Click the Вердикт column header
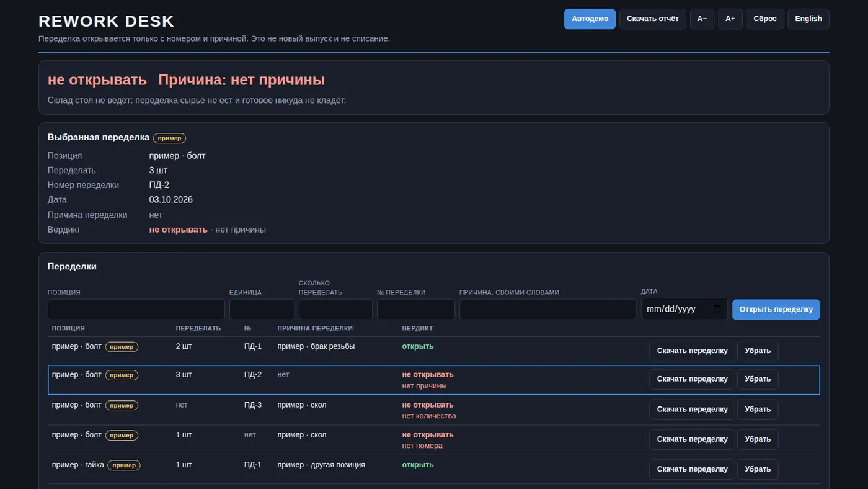Screen dimensions: 868x489 417,328
